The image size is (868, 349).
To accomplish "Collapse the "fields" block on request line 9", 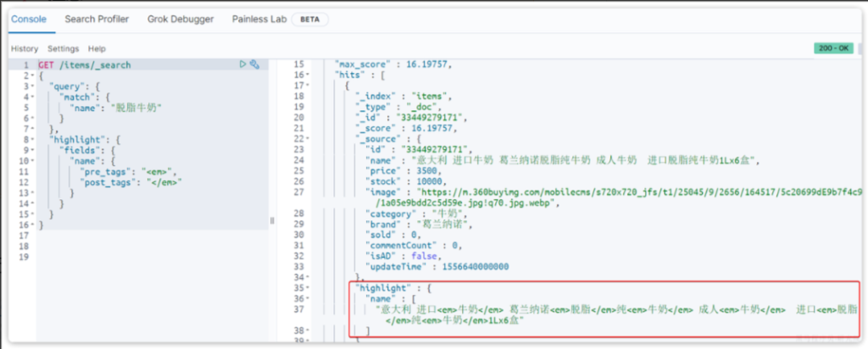I will pos(33,150).
